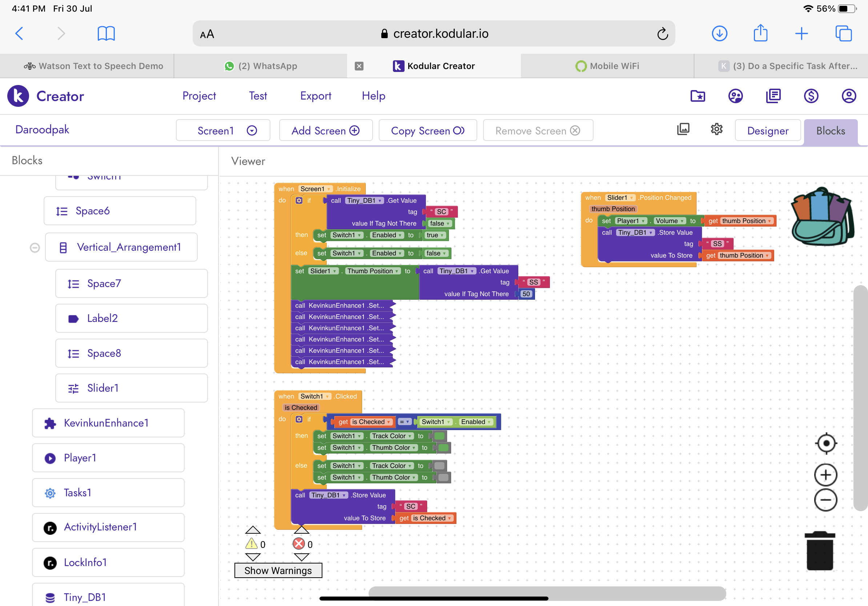Open the Screen1 screen selector dropdown
This screenshot has width=868, height=606.
(223, 131)
